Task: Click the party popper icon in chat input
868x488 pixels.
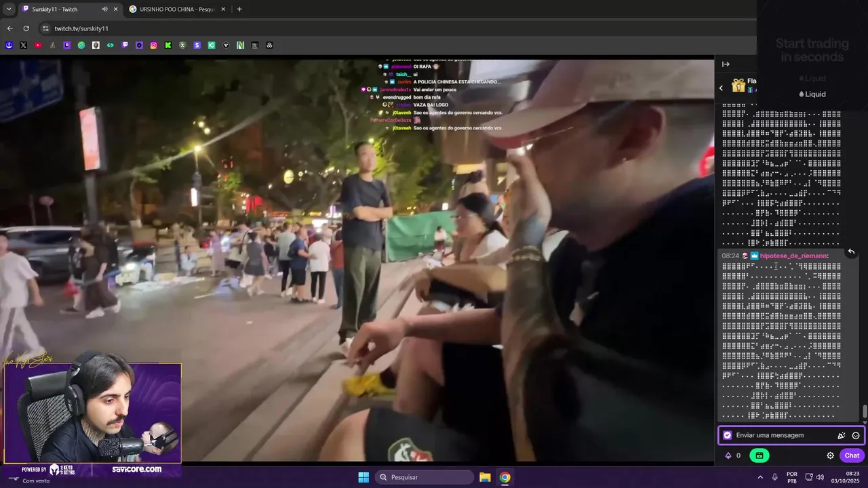Action: (x=842, y=436)
